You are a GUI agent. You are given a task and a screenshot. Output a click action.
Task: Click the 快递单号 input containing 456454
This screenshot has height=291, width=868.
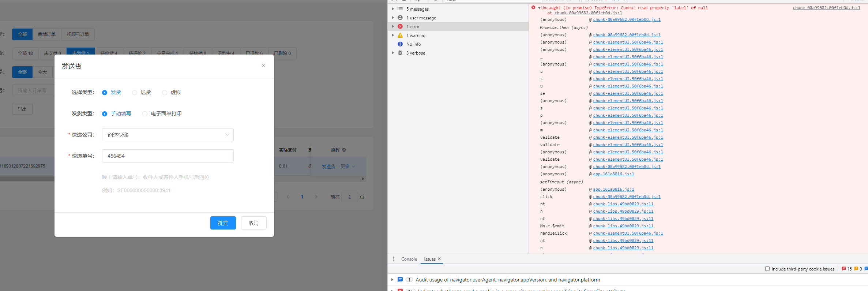(x=168, y=156)
